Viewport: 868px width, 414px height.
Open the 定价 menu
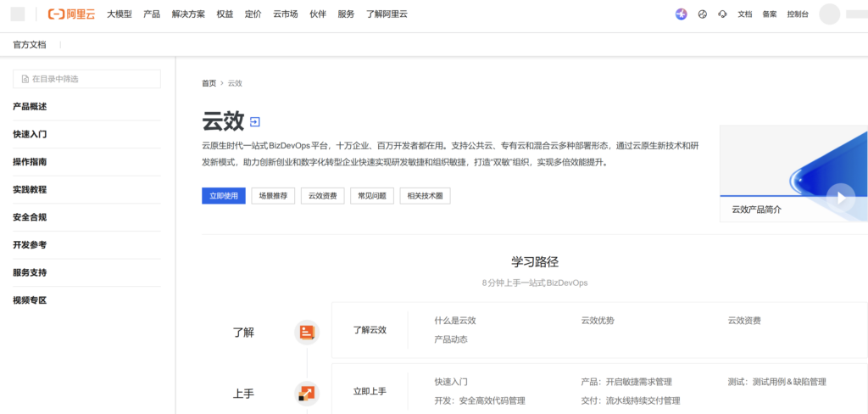[253, 14]
